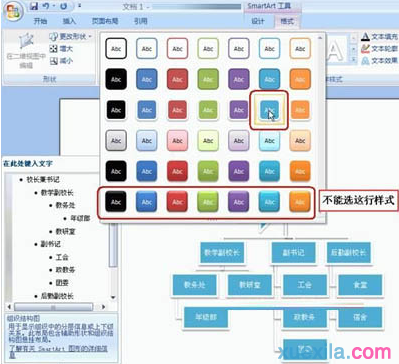Apply the aqua outline-only Abc style
Screen dimensions: 399x364
[x=269, y=49]
